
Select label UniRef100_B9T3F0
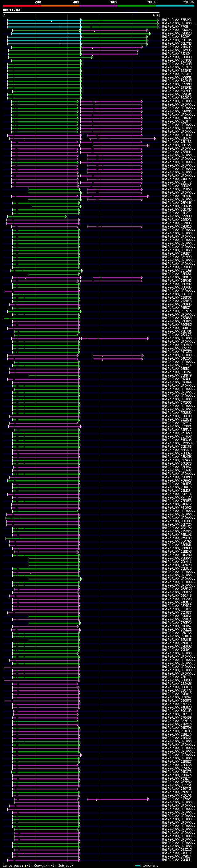tap(176, 67)
